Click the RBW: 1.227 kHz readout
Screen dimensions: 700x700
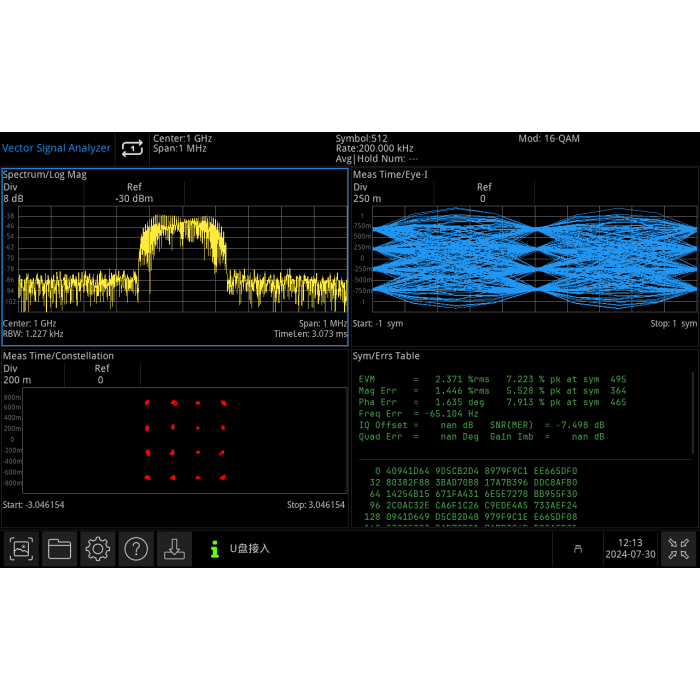[33, 334]
